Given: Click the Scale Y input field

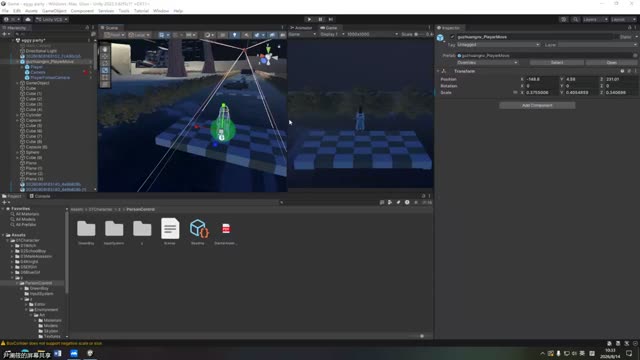Looking at the screenshot, I should 581,93.
